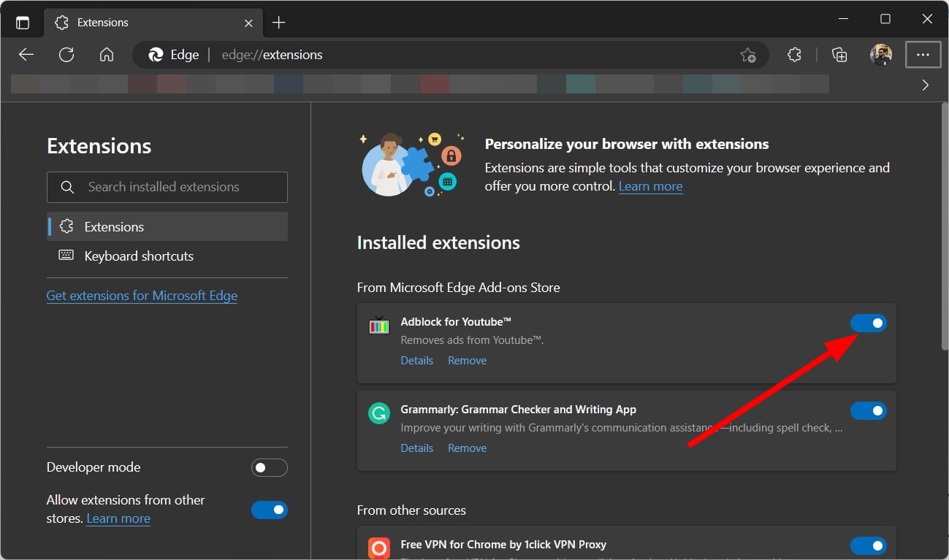949x560 pixels.
Task: Open Settings and more ellipsis menu
Action: click(x=923, y=55)
